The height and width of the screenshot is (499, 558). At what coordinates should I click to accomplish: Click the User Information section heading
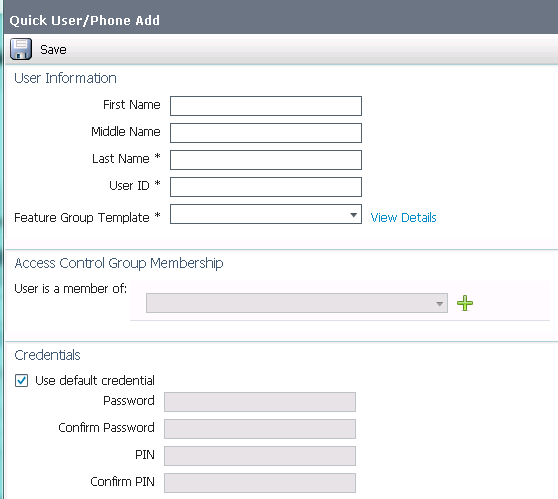tap(65, 78)
